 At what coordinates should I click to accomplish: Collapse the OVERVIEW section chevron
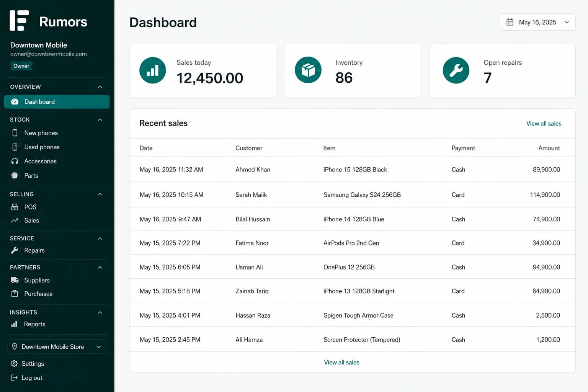[x=100, y=87]
